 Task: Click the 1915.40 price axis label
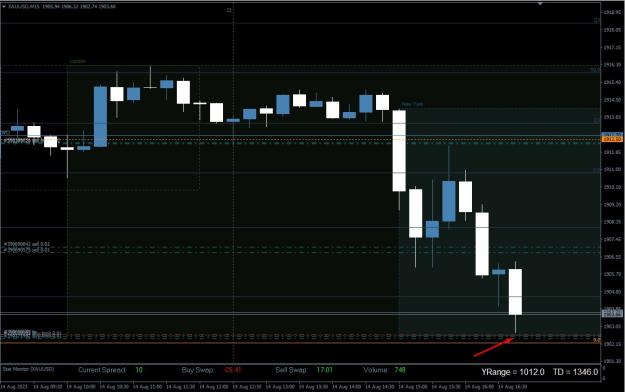pos(612,82)
